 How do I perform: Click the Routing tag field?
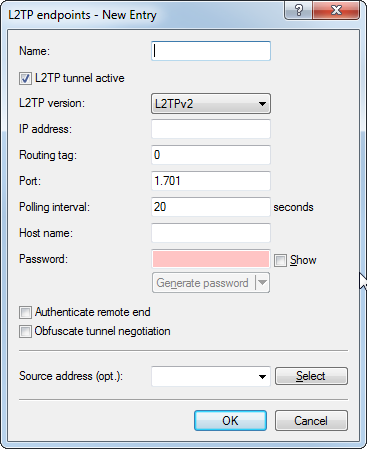[211, 155]
